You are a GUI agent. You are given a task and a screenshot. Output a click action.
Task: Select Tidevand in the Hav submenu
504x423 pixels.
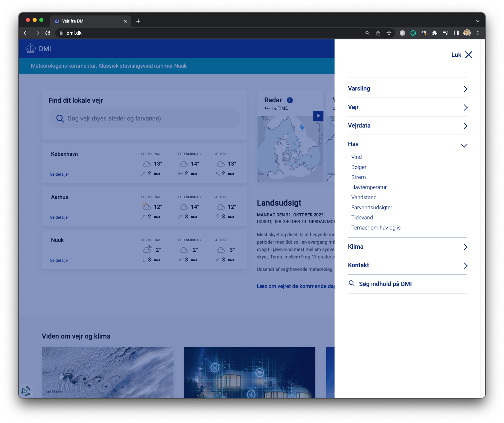tap(362, 217)
